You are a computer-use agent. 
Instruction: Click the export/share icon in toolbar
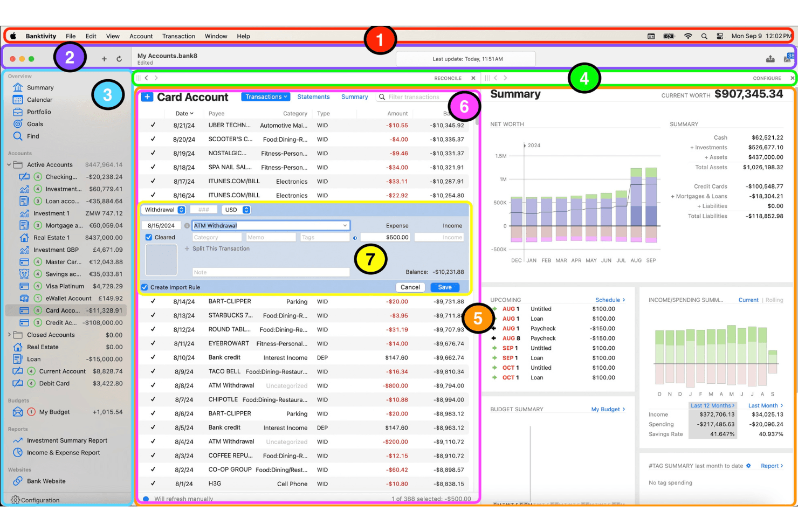(x=771, y=59)
